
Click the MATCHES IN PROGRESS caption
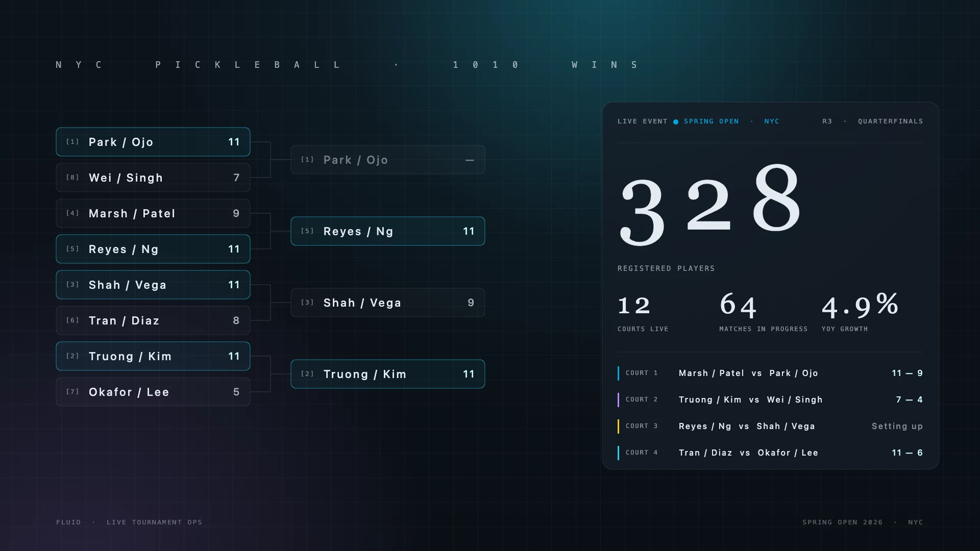tap(764, 329)
